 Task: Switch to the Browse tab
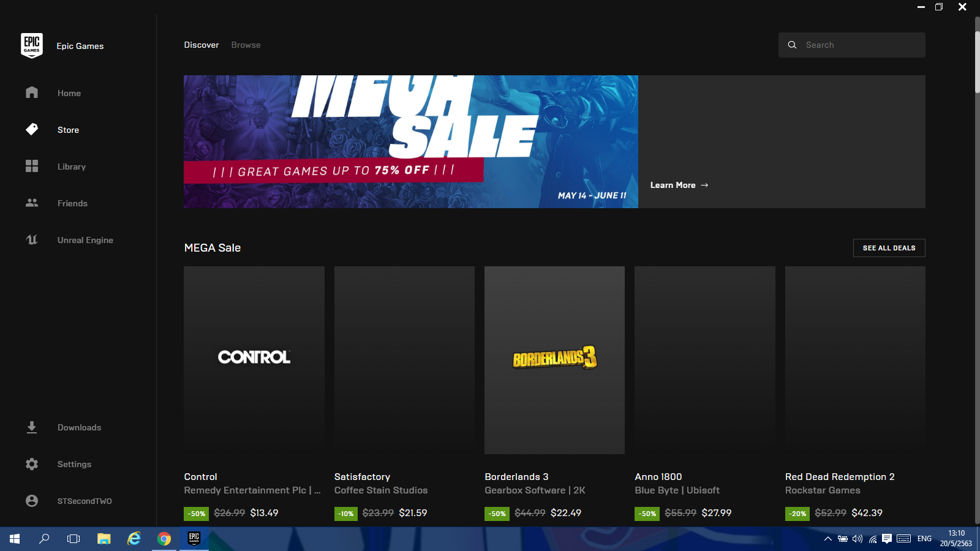[246, 45]
